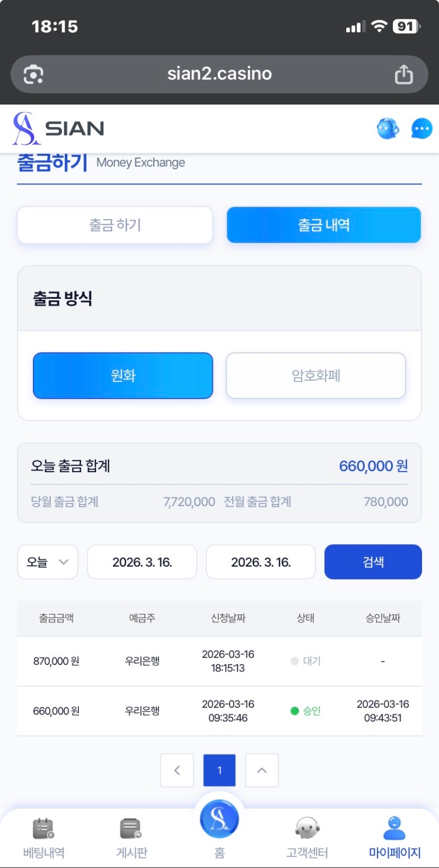Open the blue support agent icon

pos(388,129)
